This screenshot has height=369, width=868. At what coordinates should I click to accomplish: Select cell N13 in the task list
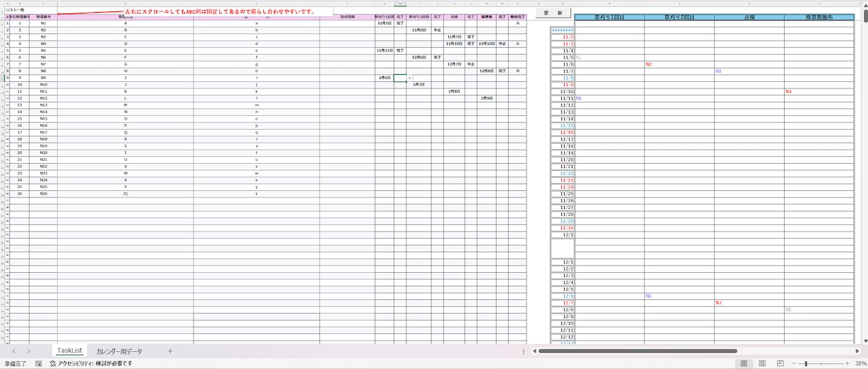43,105
